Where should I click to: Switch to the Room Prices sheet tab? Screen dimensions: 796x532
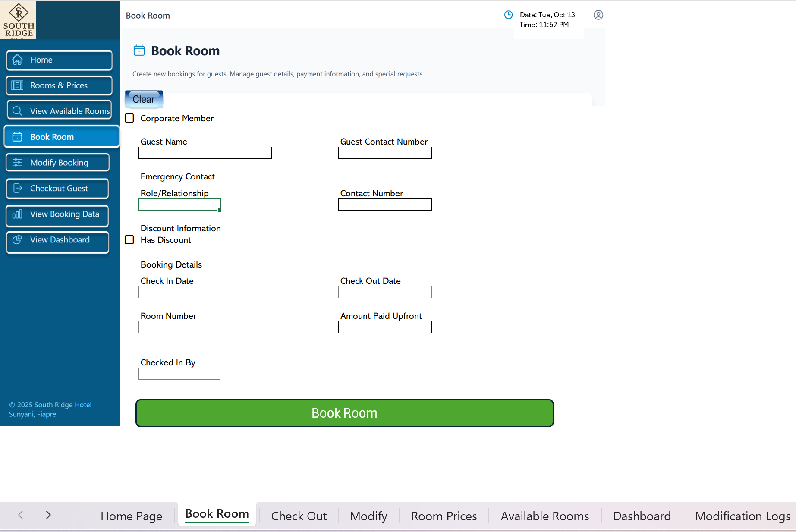[444, 516]
